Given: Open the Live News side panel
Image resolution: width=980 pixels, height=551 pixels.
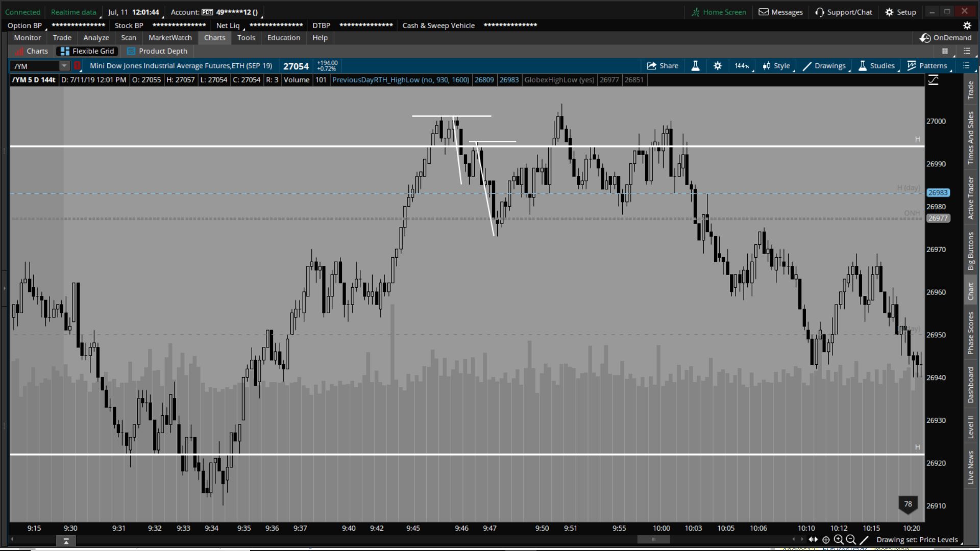Looking at the screenshot, I should (970, 467).
